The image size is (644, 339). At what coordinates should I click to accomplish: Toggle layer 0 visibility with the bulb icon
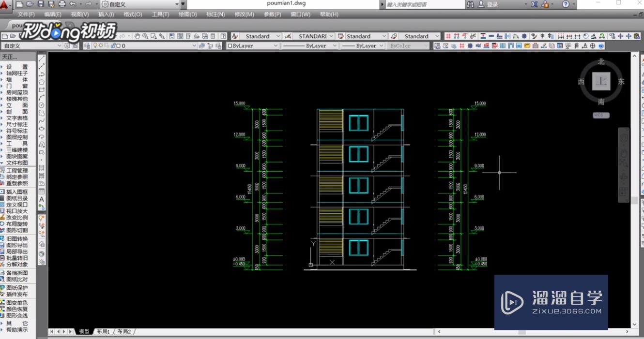tap(96, 45)
